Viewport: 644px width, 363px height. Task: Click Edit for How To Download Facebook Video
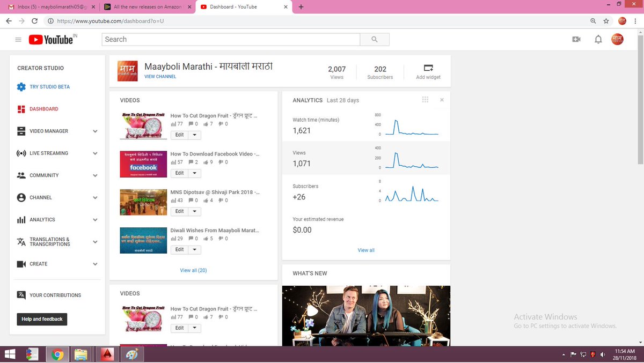(x=179, y=173)
